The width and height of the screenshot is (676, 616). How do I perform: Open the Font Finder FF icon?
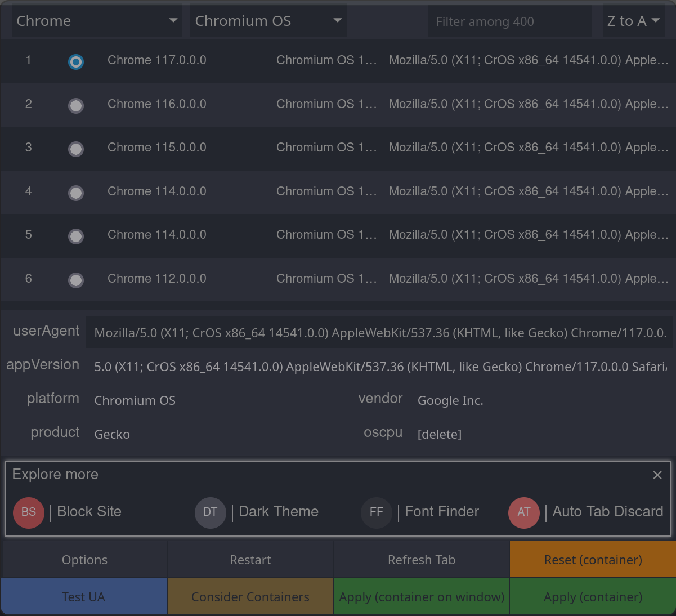377,512
